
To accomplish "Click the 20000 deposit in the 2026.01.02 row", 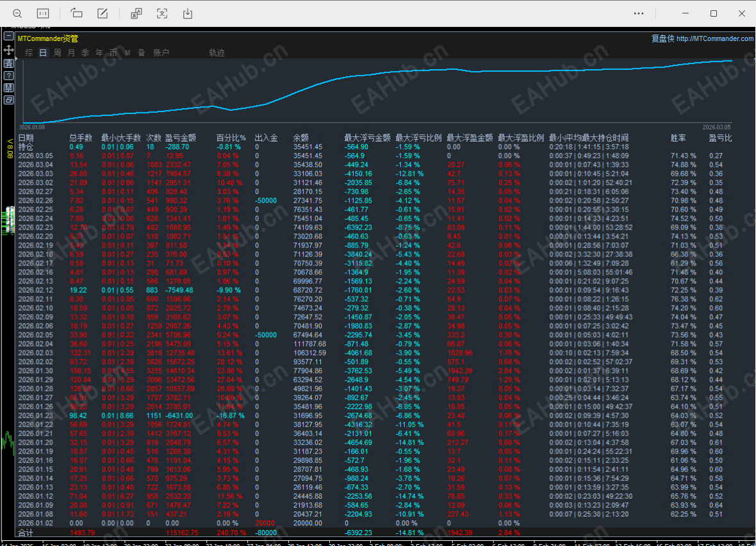I will coord(265,523).
